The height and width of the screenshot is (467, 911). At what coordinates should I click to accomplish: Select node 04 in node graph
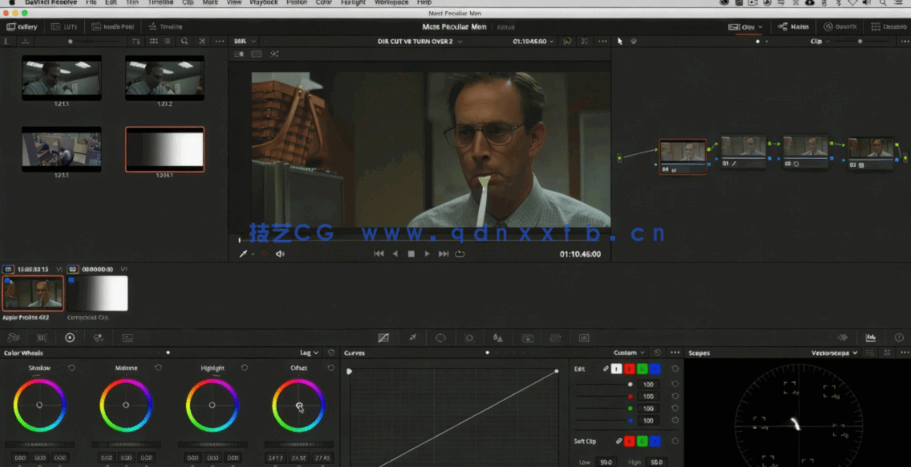tap(683, 156)
